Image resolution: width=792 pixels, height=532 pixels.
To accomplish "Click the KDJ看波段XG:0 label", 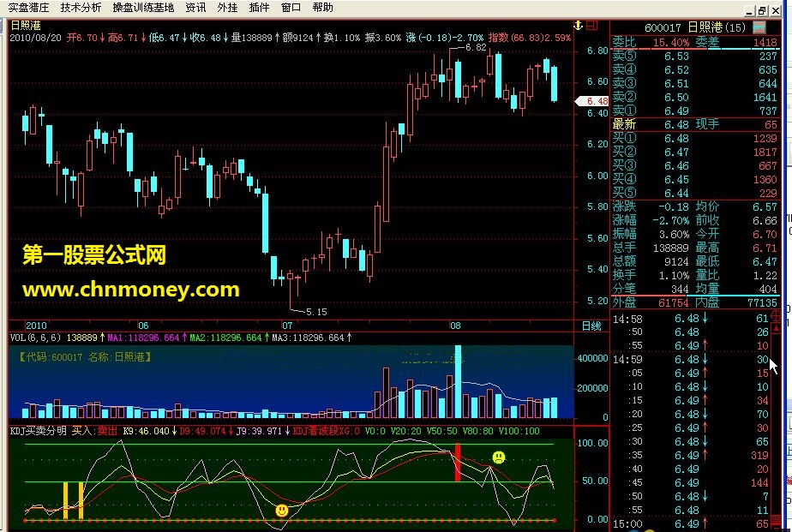I will tap(327, 431).
